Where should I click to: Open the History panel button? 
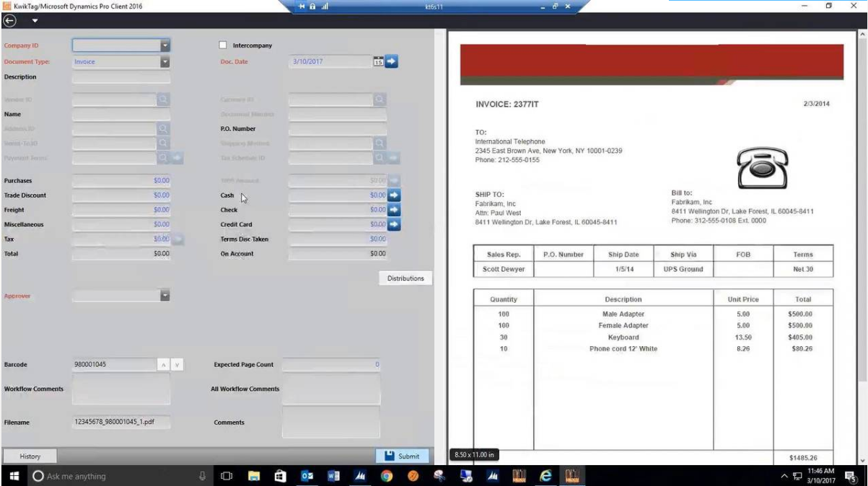coord(30,456)
